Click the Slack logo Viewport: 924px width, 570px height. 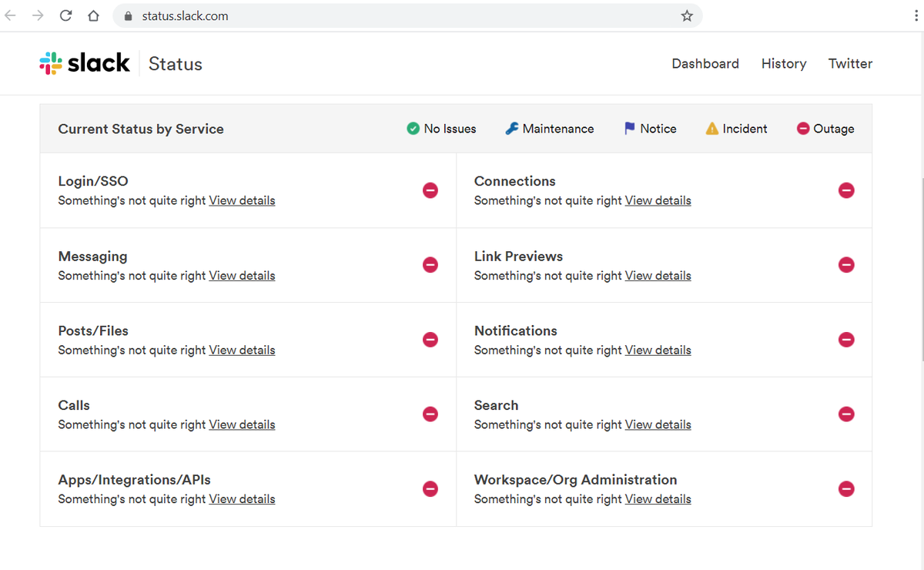click(x=85, y=63)
